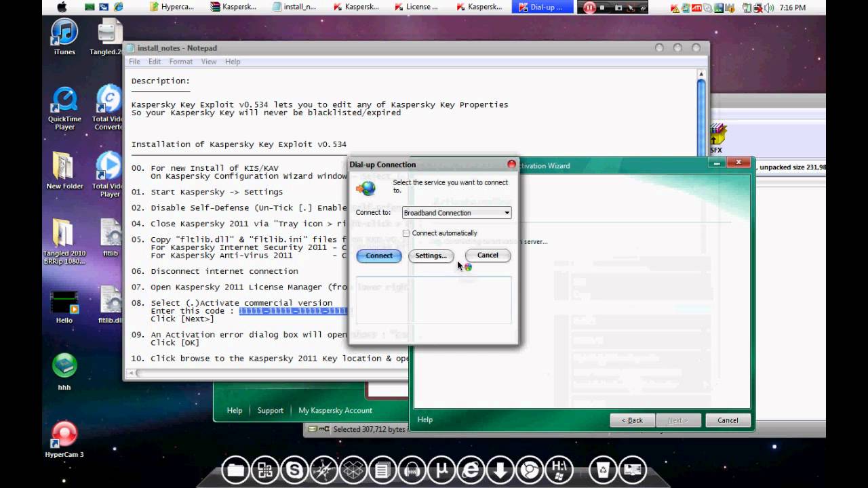Screen dimensions: 868x488
Task: Pause HyperCam recording with red button
Action: [x=589, y=7]
